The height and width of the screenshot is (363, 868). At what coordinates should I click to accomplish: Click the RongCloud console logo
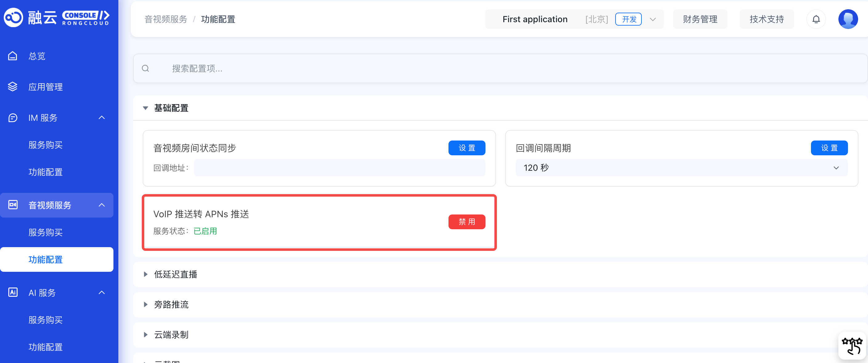pyautogui.click(x=57, y=18)
